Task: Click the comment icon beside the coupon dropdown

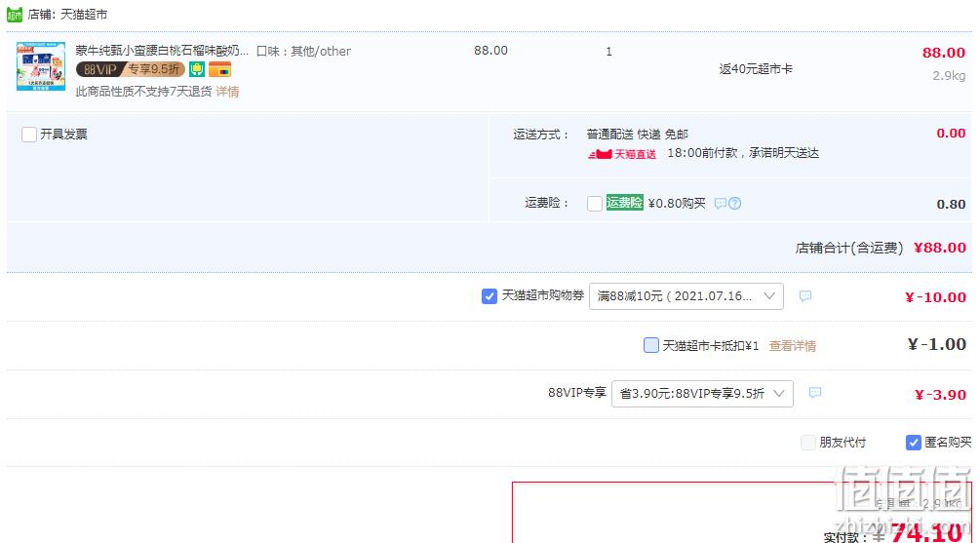Action: [x=805, y=296]
